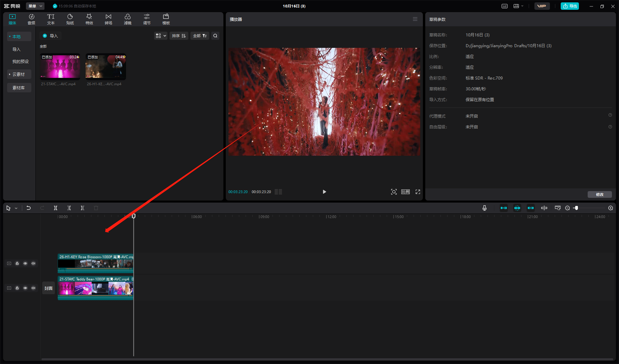Open the 全部 filter dropdown
Image resolution: width=619 pixels, height=364 pixels.
(x=200, y=36)
